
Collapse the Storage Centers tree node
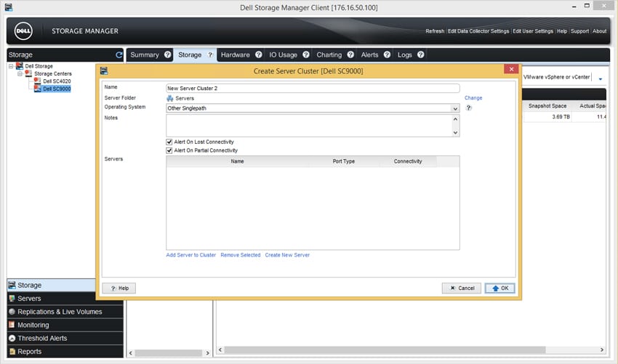20,73
